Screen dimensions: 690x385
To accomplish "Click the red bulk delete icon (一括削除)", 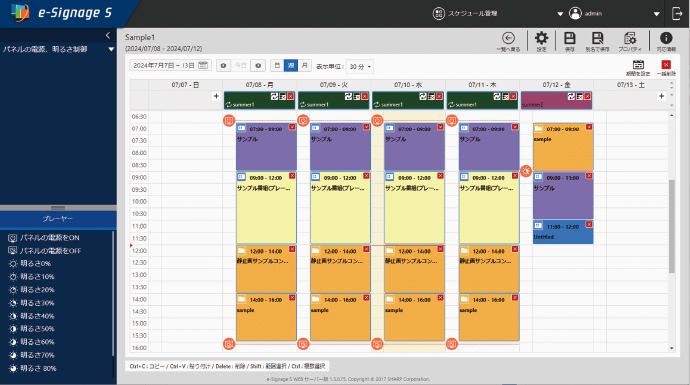I will click(x=666, y=65).
